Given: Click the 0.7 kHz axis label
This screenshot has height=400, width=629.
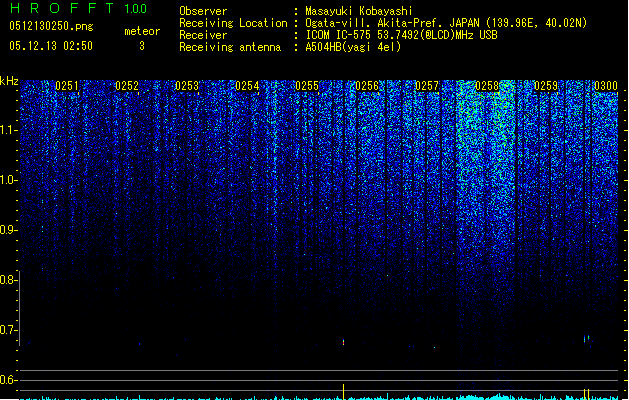Looking at the screenshot, I should point(8,330).
